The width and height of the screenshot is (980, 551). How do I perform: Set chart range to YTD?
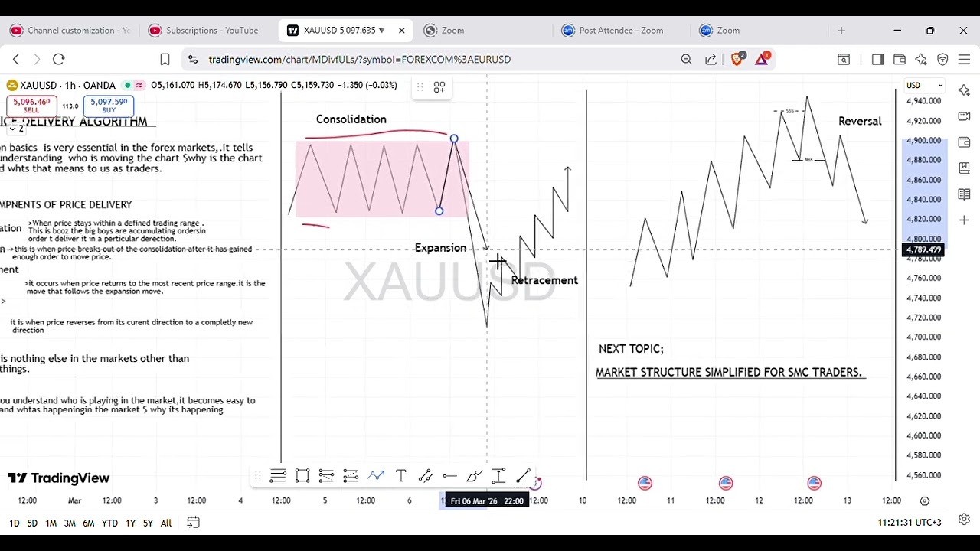pyautogui.click(x=109, y=523)
